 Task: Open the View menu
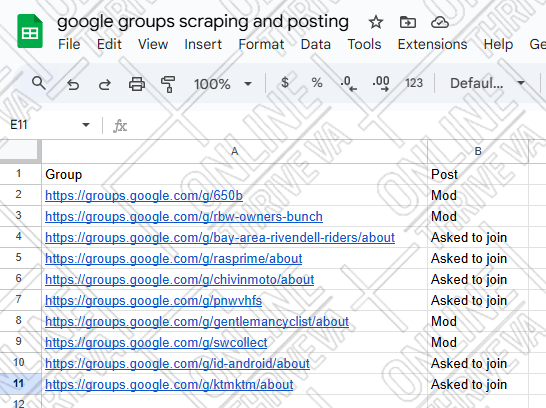coord(153,44)
